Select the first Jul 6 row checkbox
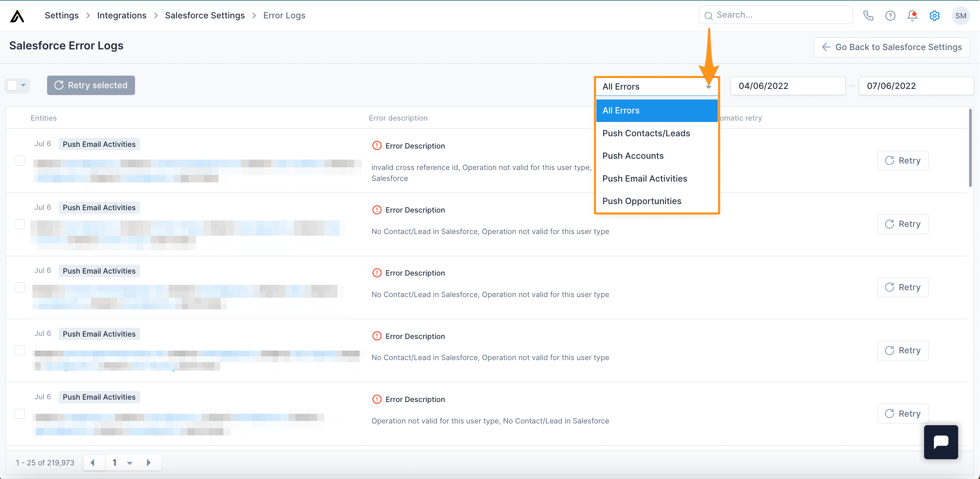Viewport: 980px width, 479px height. pos(20,160)
